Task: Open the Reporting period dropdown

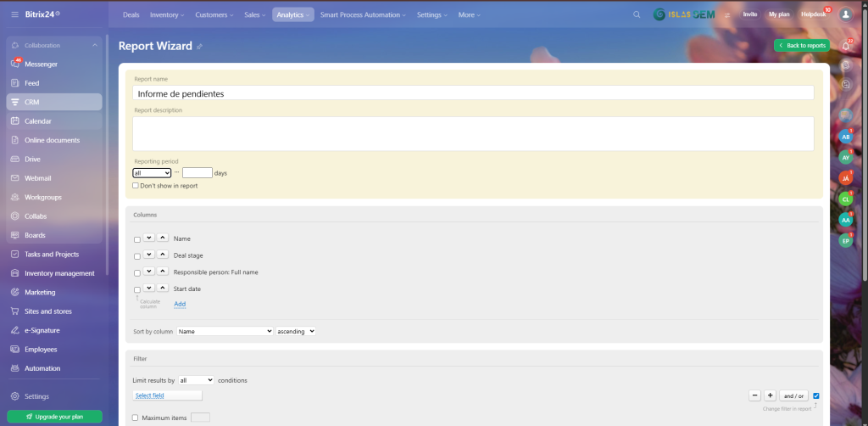Action: coord(152,173)
